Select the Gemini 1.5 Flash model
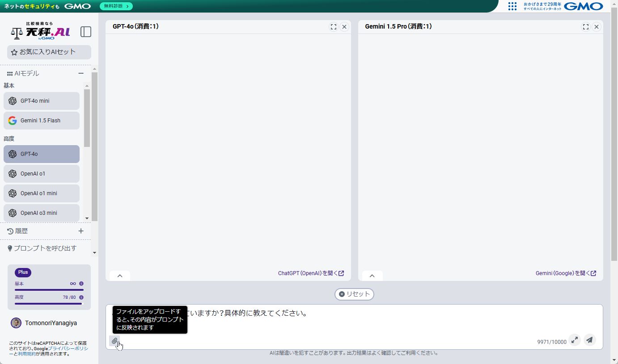The height and width of the screenshot is (364, 618). (41, 120)
